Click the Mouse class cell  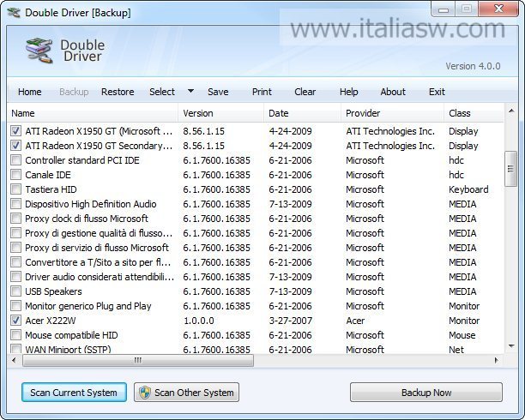pyautogui.click(x=462, y=335)
